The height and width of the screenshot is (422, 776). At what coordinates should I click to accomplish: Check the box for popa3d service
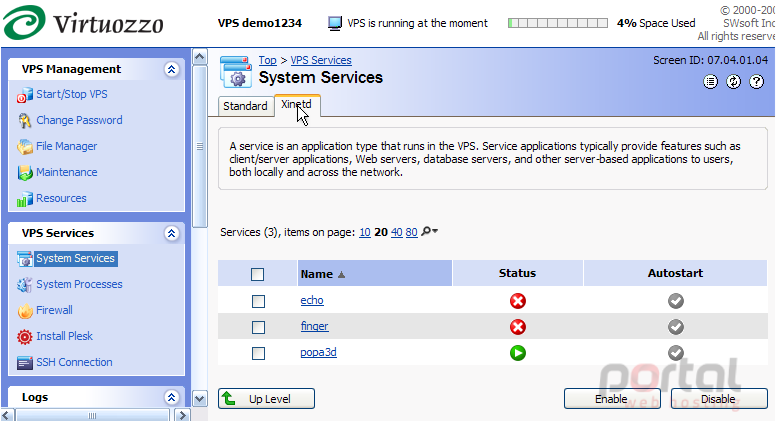click(258, 353)
